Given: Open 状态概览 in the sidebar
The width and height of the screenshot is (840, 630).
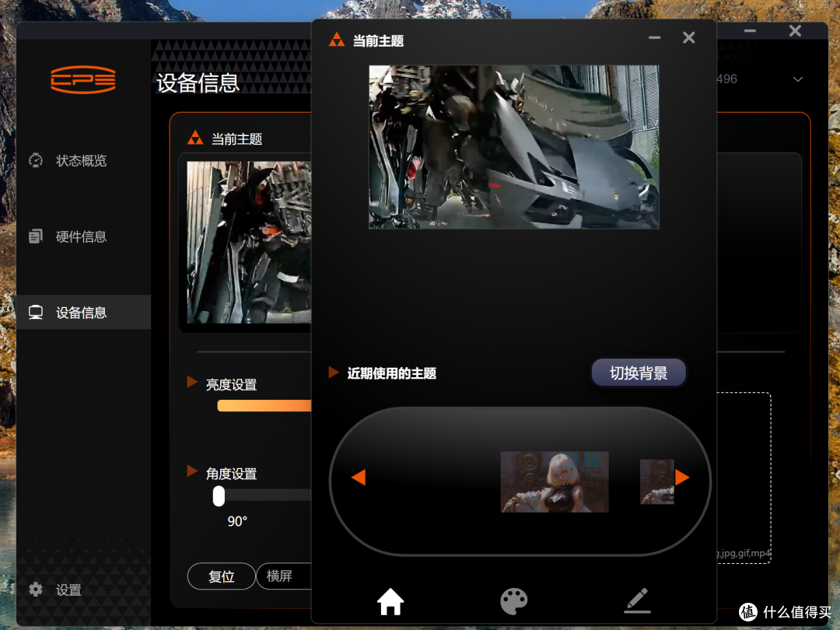Looking at the screenshot, I should pyautogui.click(x=82, y=161).
